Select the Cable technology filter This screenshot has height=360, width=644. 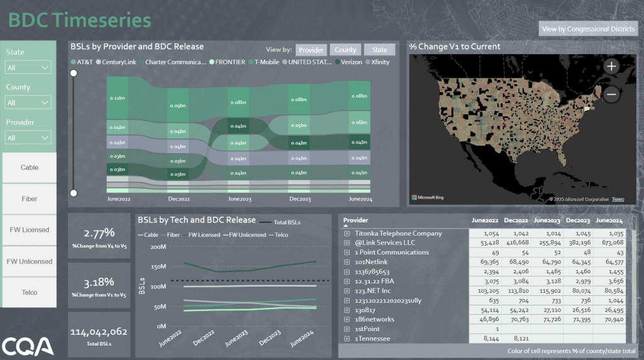(x=29, y=168)
